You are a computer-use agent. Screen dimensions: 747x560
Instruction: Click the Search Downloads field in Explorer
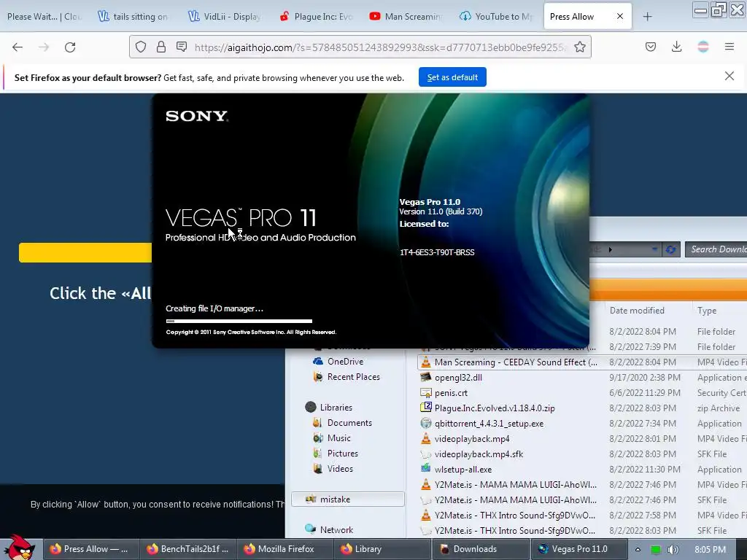tap(716, 249)
